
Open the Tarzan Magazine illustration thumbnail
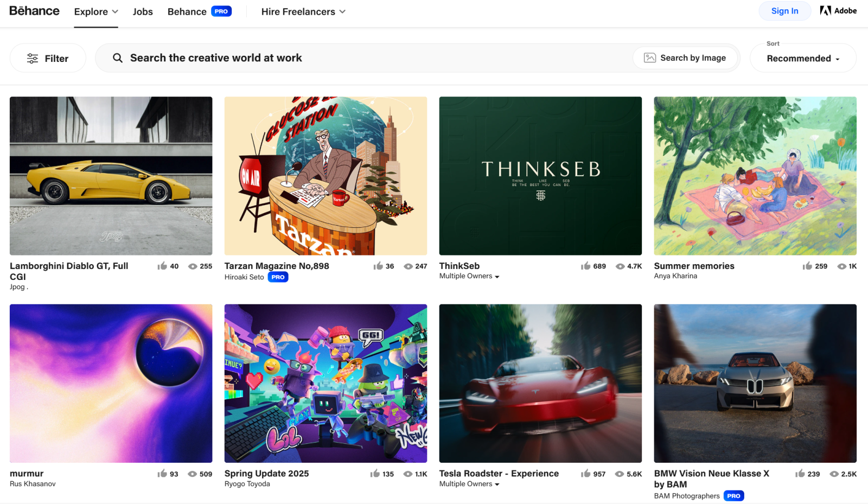pos(325,176)
